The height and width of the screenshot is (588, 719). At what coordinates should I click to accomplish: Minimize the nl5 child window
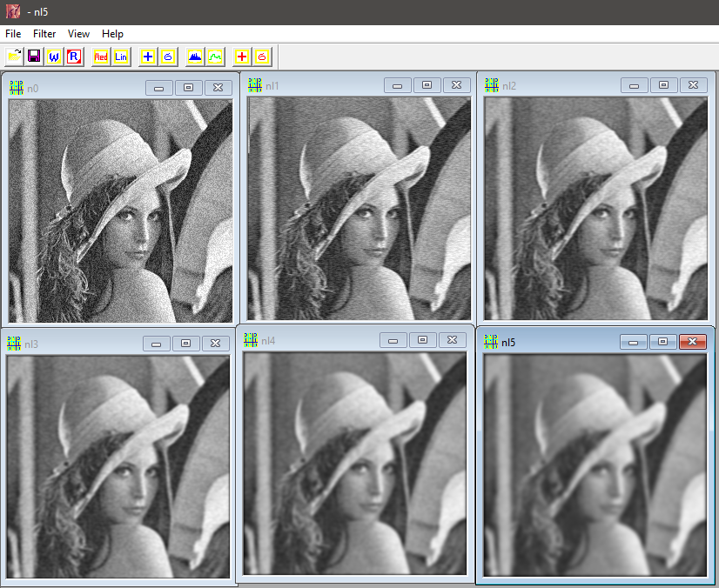point(633,342)
